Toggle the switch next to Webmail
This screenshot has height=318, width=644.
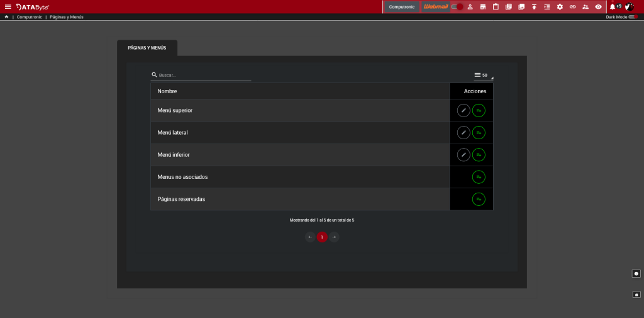tap(457, 7)
